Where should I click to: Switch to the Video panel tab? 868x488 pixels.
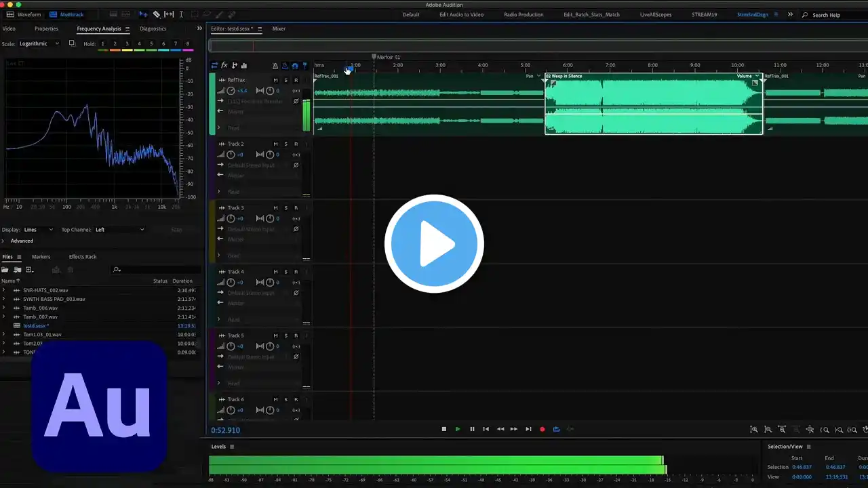(9, 28)
